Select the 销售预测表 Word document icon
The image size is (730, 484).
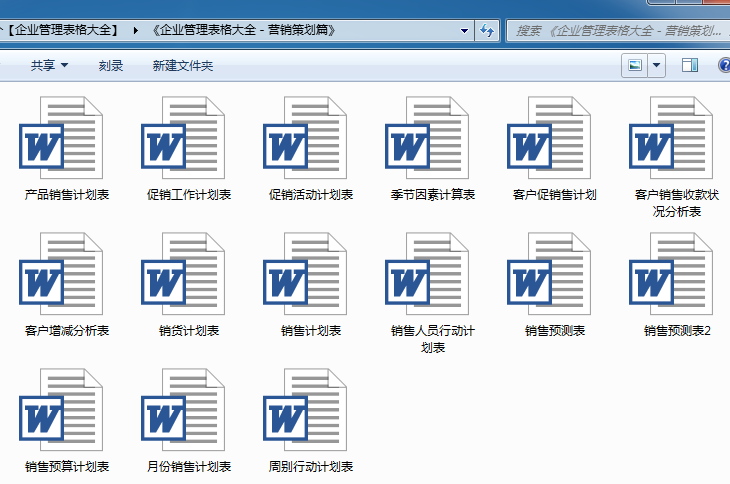[549, 274]
